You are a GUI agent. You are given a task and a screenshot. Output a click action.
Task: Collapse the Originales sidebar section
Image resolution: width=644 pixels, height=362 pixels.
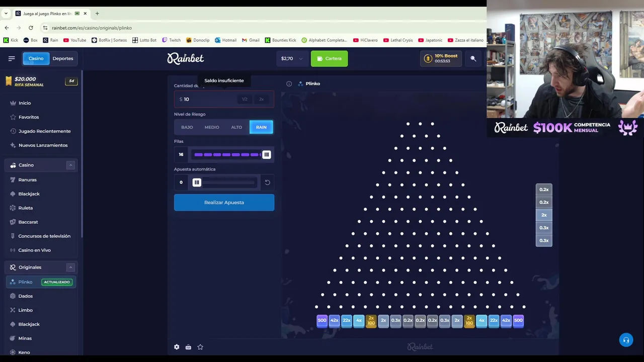(70, 267)
